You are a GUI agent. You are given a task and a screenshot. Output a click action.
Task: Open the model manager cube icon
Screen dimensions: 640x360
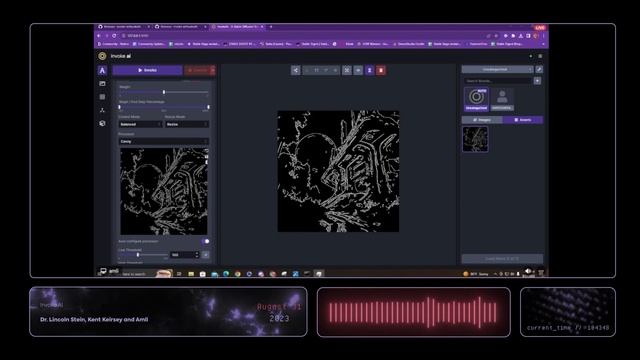(102, 123)
